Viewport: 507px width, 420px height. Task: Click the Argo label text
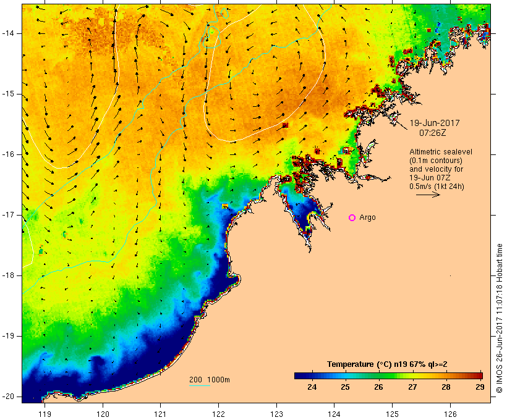point(367,217)
